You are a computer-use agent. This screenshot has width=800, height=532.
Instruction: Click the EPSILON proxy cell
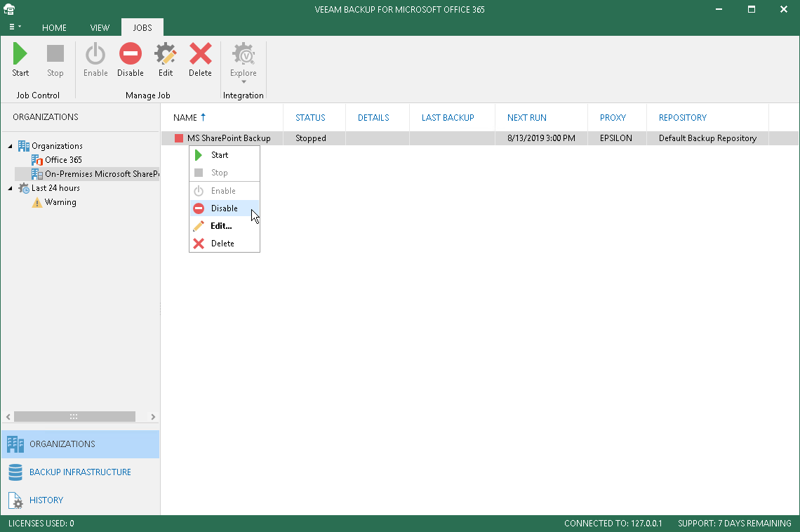[x=616, y=138]
